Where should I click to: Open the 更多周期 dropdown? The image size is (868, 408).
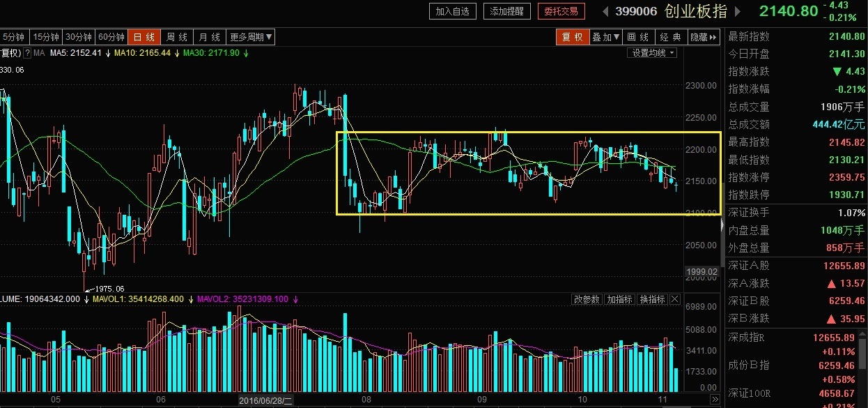click(251, 37)
